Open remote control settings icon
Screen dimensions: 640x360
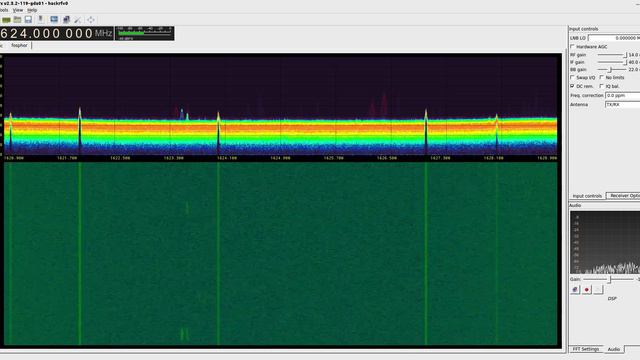(x=66, y=20)
